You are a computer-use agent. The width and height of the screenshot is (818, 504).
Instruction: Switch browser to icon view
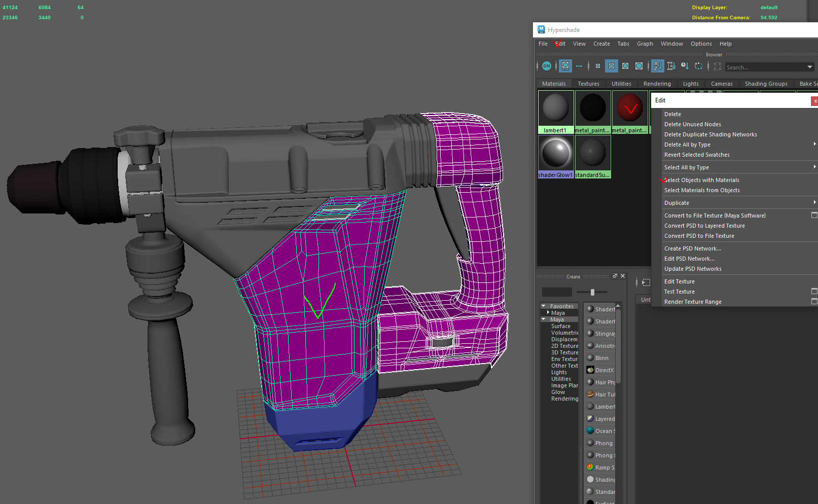pos(565,66)
